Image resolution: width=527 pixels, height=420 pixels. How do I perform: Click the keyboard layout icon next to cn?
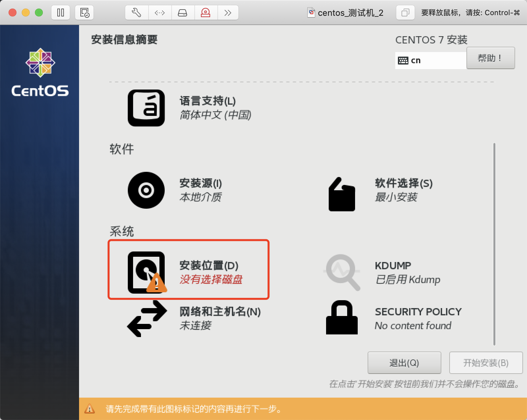tap(403, 61)
